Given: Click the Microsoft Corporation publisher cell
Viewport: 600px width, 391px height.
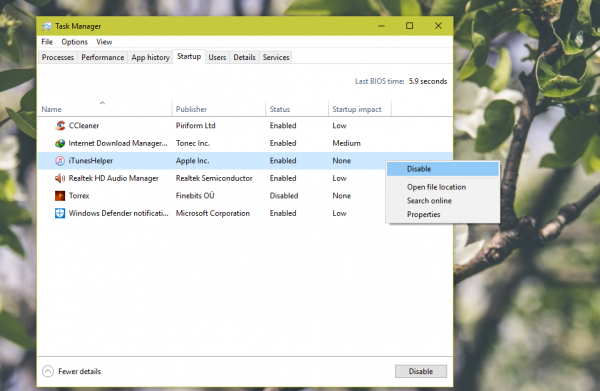Looking at the screenshot, I should (x=213, y=213).
